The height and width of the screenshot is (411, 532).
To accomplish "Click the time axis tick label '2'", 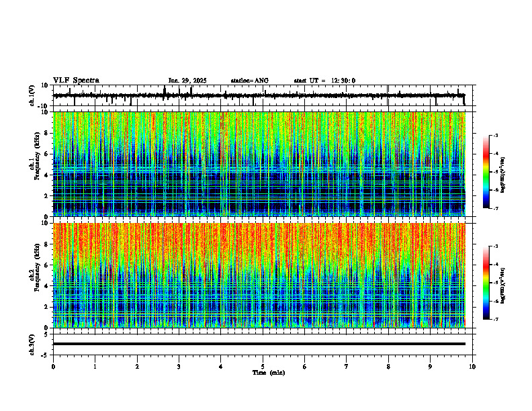I will (x=137, y=367).
